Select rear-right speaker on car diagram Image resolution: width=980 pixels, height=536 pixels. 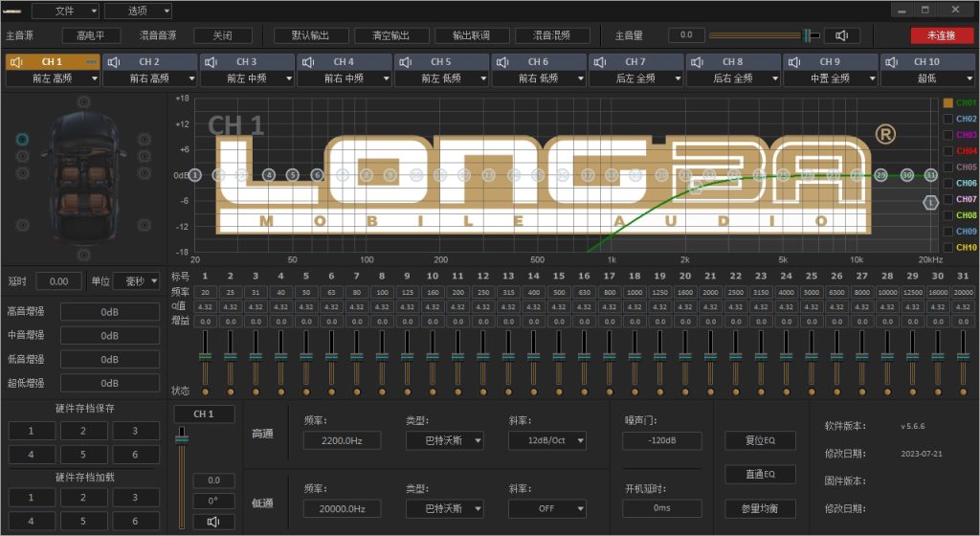pos(145,225)
